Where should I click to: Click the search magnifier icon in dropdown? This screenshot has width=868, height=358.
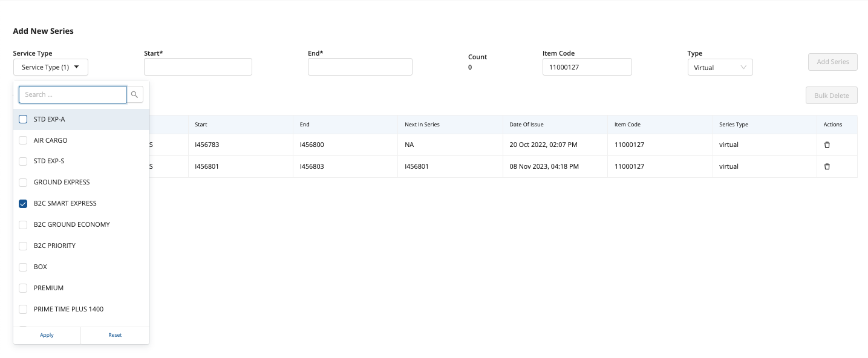135,94
